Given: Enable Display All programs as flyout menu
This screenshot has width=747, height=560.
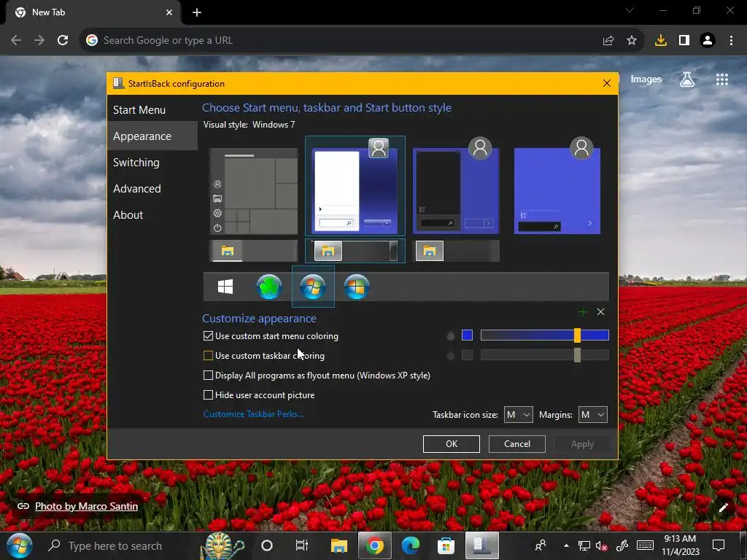Looking at the screenshot, I should (209, 376).
